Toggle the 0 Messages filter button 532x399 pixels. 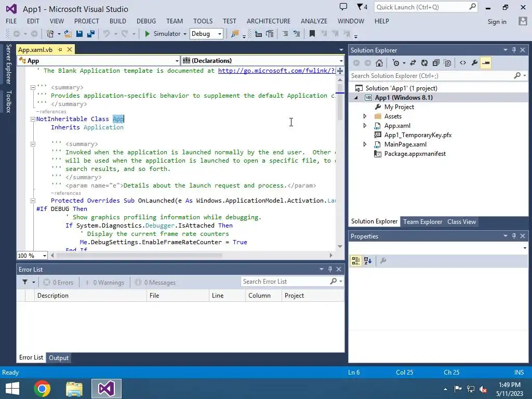point(155,282)
